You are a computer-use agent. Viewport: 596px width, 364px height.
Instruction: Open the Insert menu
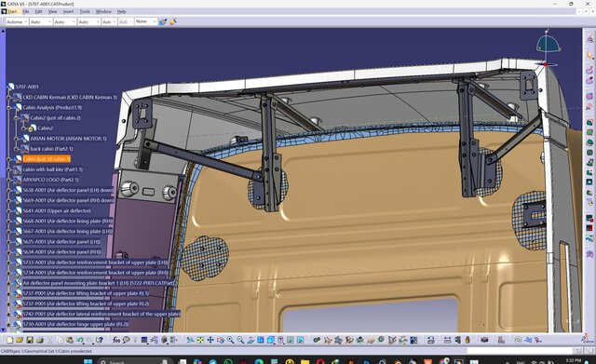(x=68, y=11)
